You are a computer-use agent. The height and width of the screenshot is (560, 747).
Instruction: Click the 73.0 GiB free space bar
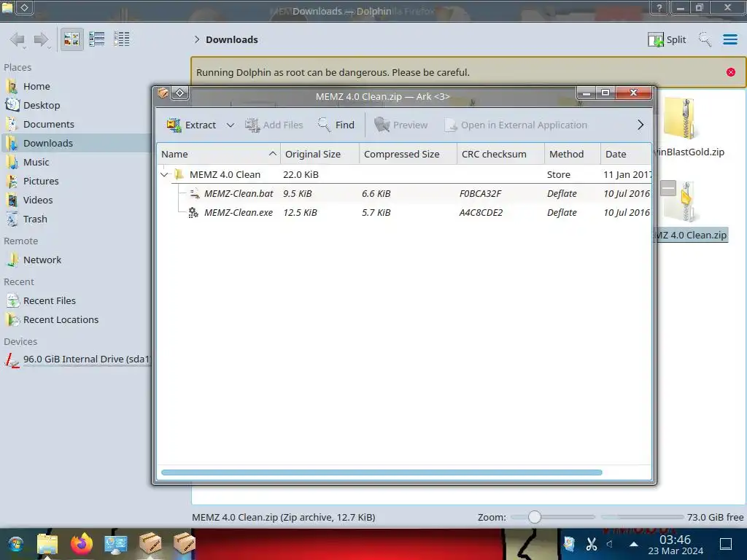642,517
